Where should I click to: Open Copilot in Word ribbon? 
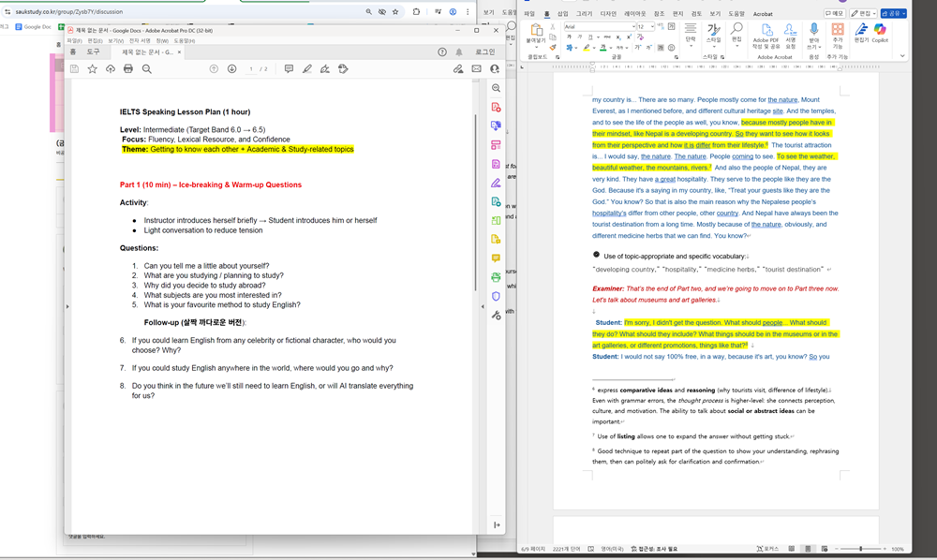(880, 34)
